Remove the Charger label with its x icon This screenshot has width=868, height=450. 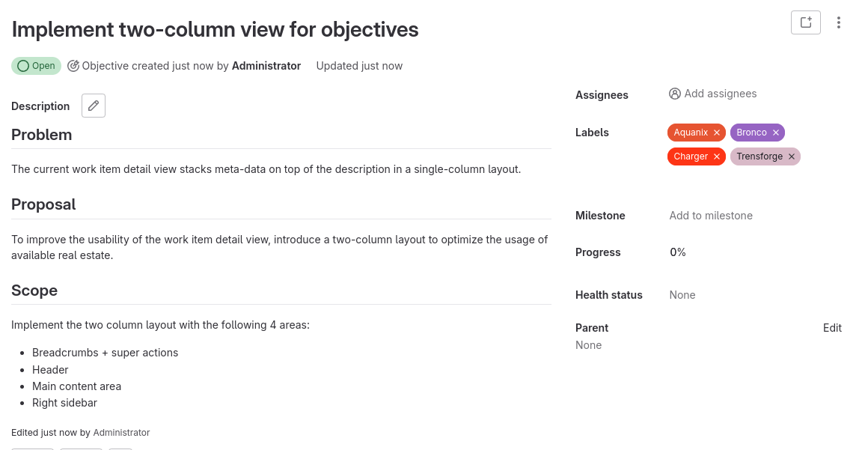tap(716, 156)
